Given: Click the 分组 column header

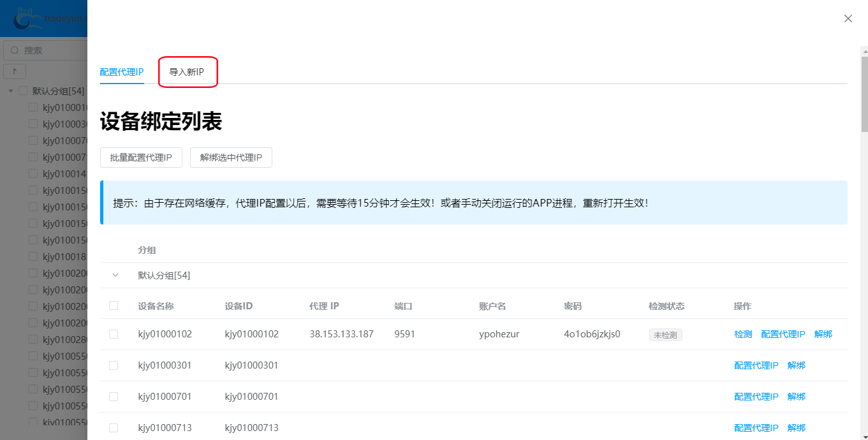Looking at the screenshot, I should pyautogui.click(x=147, y=250).
